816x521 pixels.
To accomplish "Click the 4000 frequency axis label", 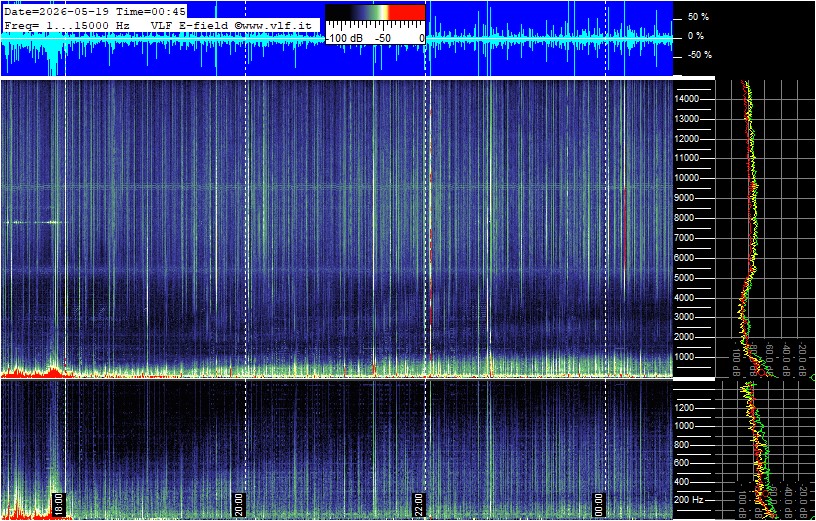I will pos(686,298).
